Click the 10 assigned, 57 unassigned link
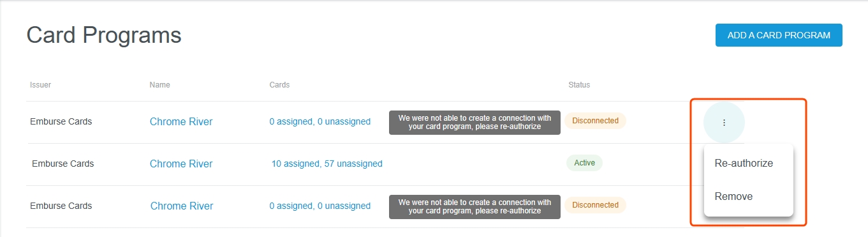 [x=327, y=164]
